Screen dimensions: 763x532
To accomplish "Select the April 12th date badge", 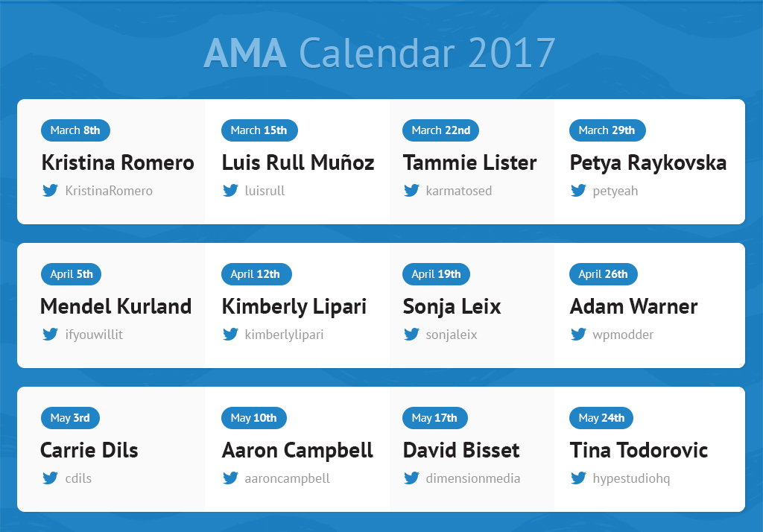I will tap(256, 274).
